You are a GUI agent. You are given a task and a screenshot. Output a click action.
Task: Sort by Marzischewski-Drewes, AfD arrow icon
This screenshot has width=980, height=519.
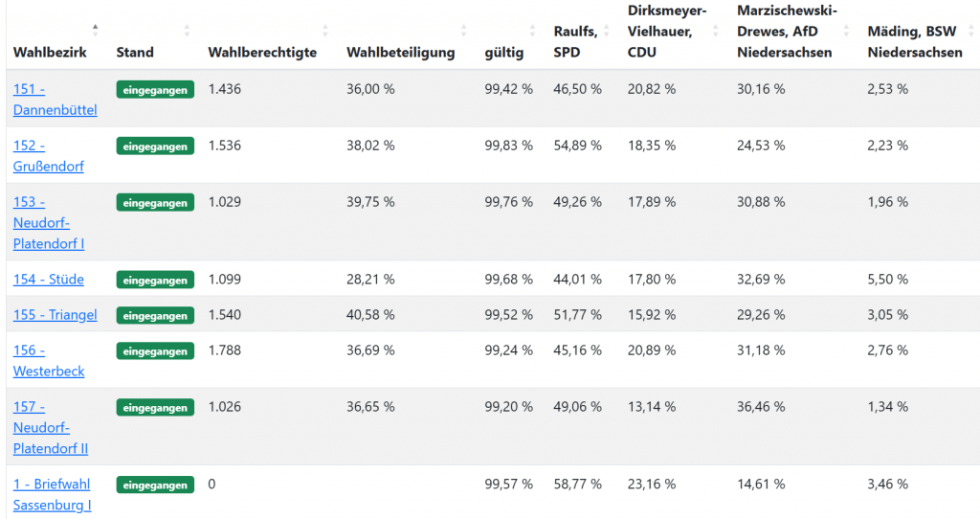click(x=847, y=31)
